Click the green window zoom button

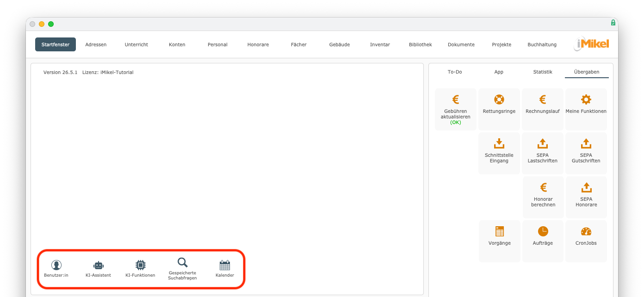[x=51, y=24]
